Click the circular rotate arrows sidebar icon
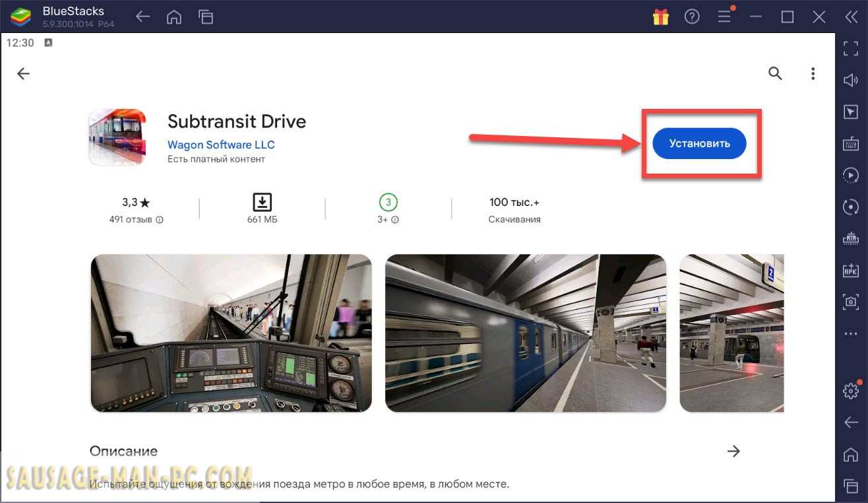Image resolution: width=868 pixels, height=503 pixels. pos(851,207)
